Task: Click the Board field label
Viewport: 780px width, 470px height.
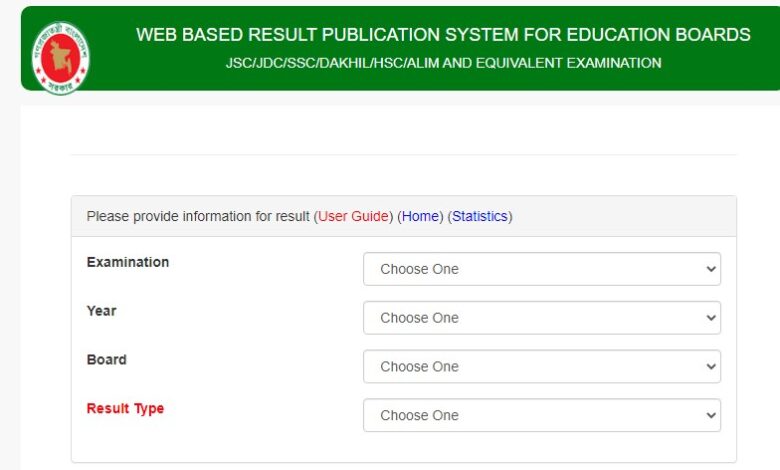Action: [x=106, y=360]
